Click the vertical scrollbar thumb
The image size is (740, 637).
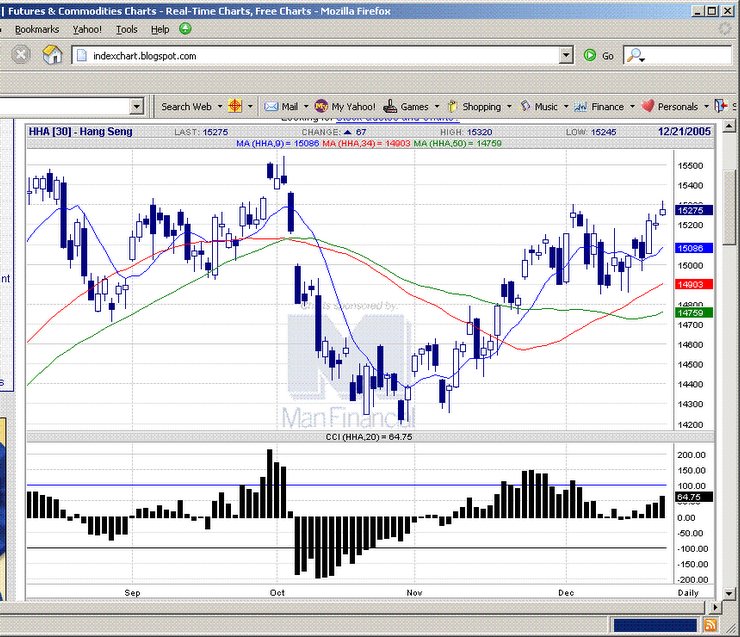click(729, 208)
